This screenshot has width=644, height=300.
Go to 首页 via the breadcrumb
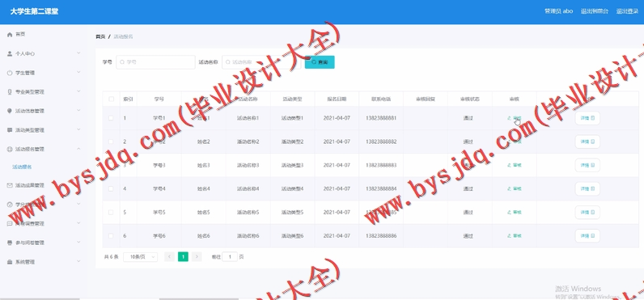pyautogui.click(x=100, y=36)
